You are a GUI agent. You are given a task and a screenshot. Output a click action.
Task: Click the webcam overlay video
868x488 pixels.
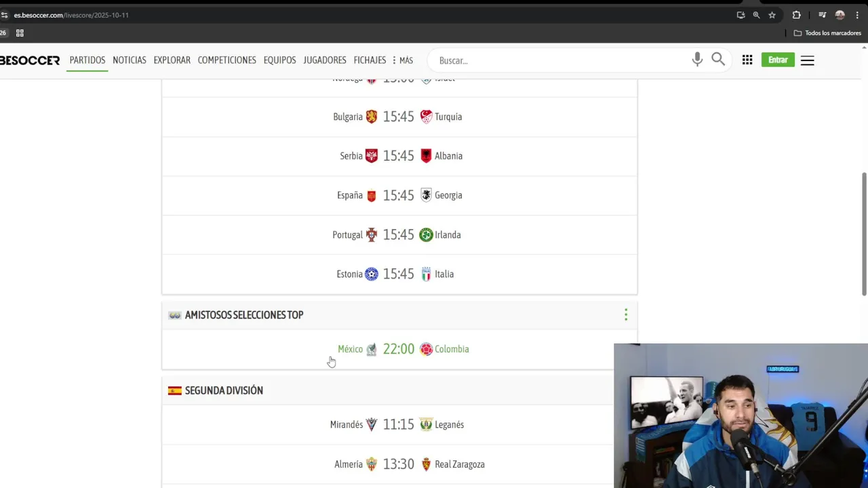coord(741,415)
